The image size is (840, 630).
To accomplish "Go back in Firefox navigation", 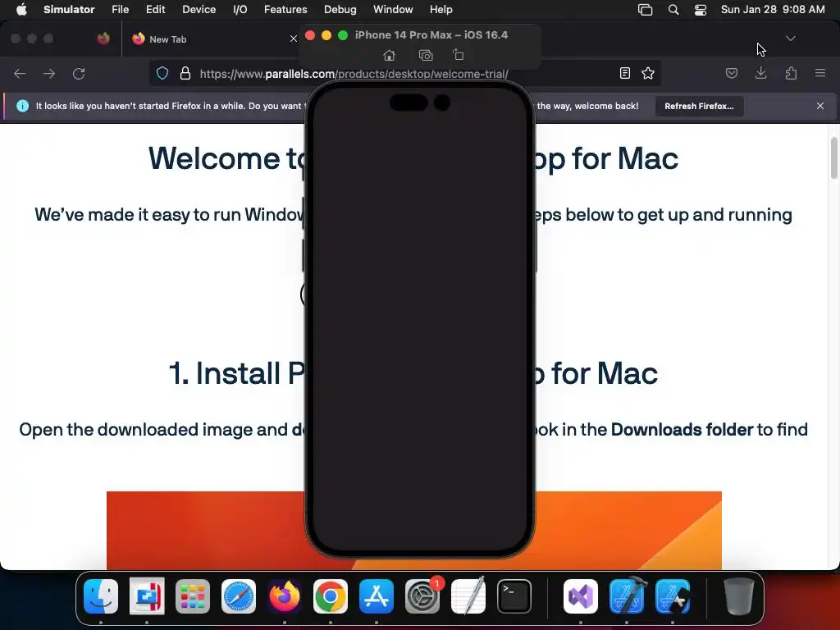I will point(20,73).
